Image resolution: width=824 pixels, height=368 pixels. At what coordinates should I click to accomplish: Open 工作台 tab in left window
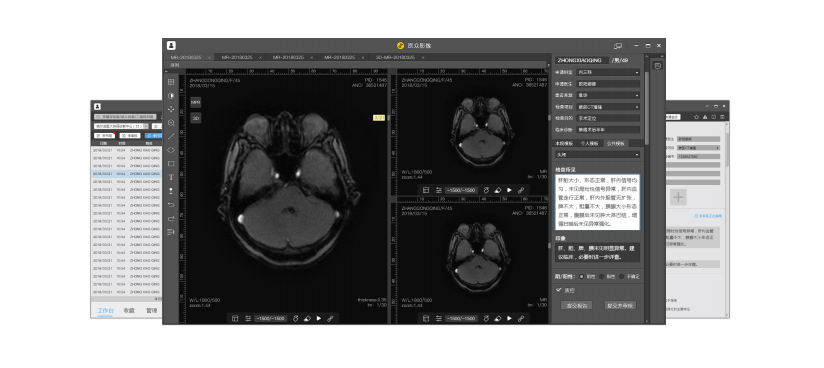click(x=106, y=311)
